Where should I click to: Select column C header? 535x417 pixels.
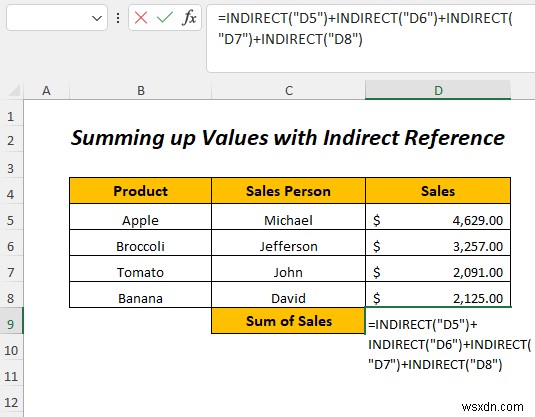tap(288, 90)
